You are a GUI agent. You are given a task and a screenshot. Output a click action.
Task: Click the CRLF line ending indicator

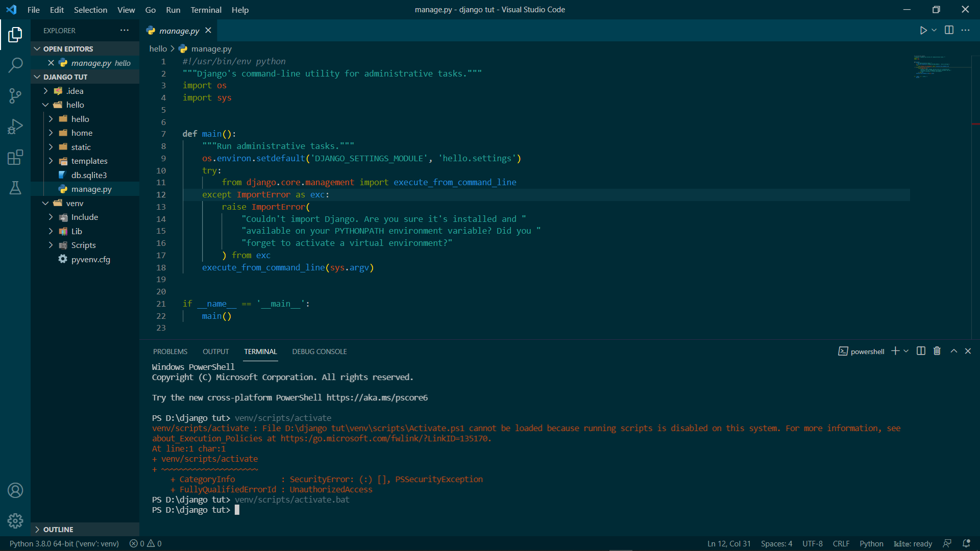pyautogui.click(x=841, y=544)
